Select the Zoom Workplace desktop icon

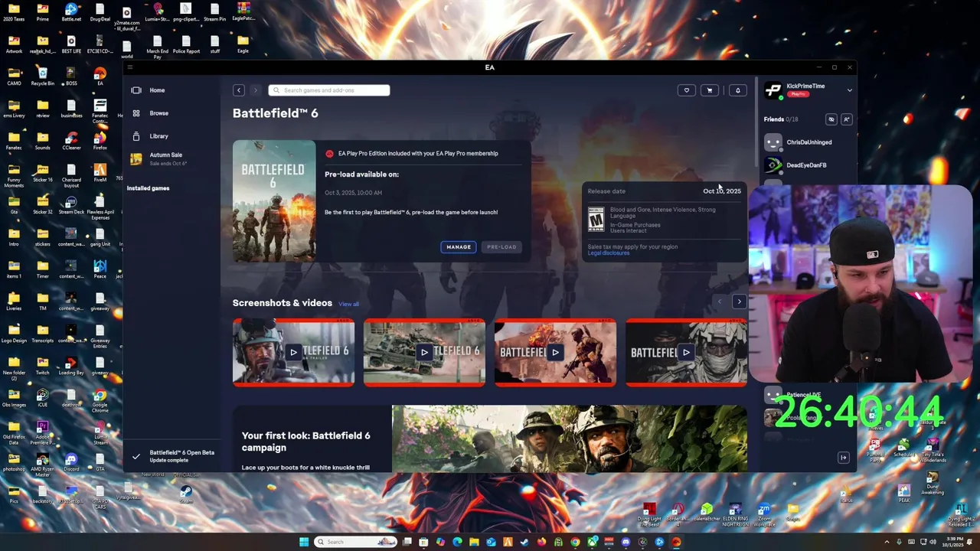(763, 514)
